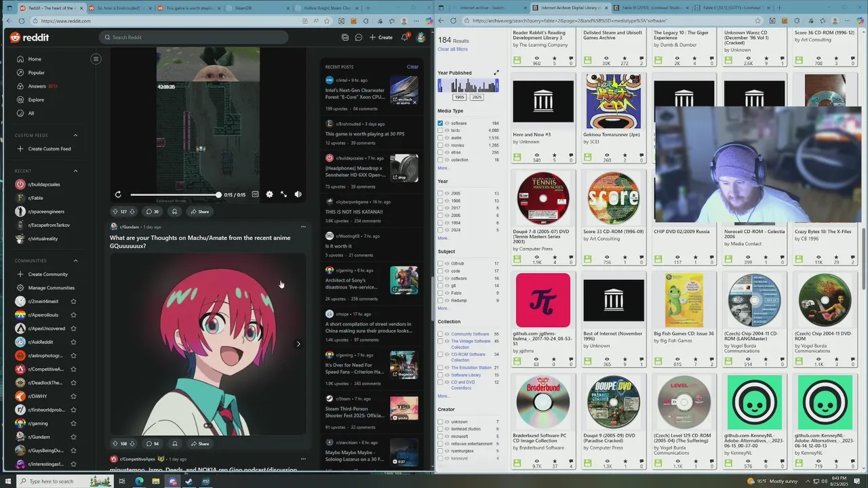
Task: Open r/buildapcsales from Recent list
Action: pos(44,184)
